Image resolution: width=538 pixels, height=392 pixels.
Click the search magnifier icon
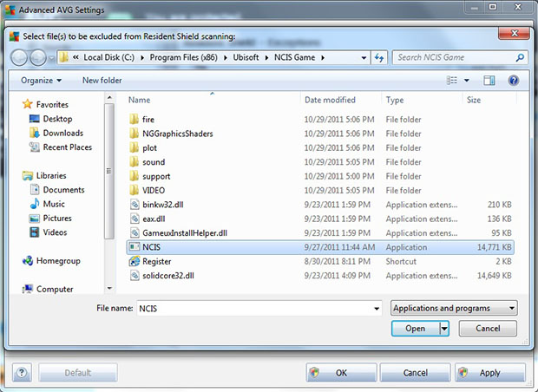point(520,57)
